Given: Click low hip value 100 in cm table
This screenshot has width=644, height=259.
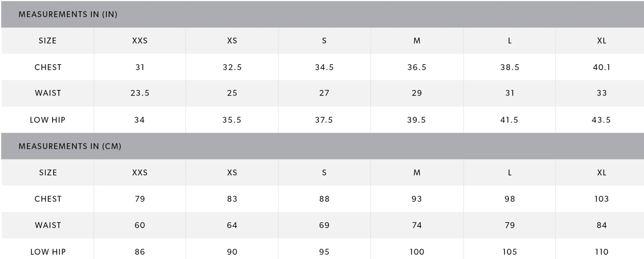Looking at the screenshot, I should click(417, 252).
